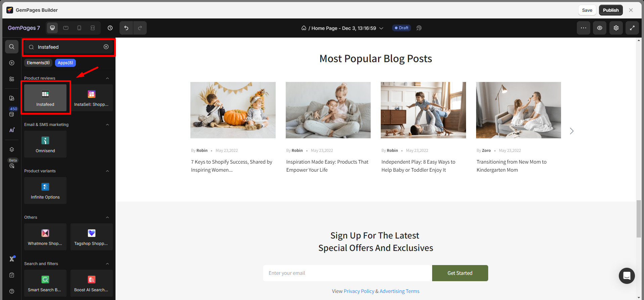
Task: Collapse the Product reviews section
Action: [x=107, y=78]
